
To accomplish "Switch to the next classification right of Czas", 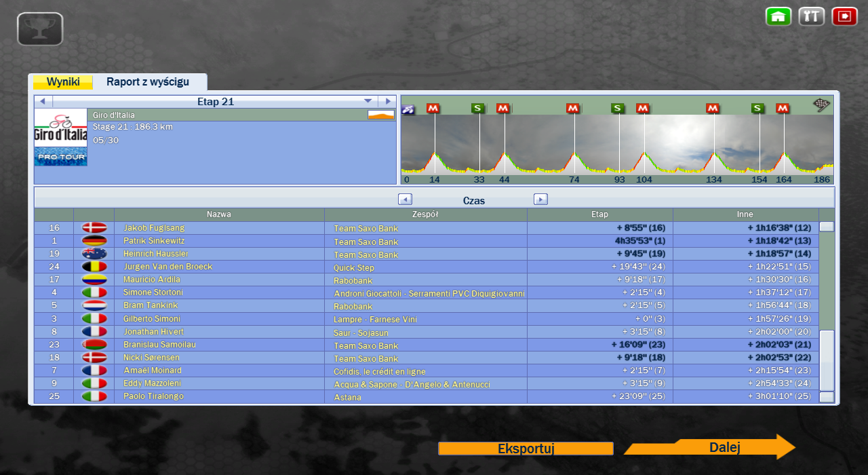I will 540,199.
